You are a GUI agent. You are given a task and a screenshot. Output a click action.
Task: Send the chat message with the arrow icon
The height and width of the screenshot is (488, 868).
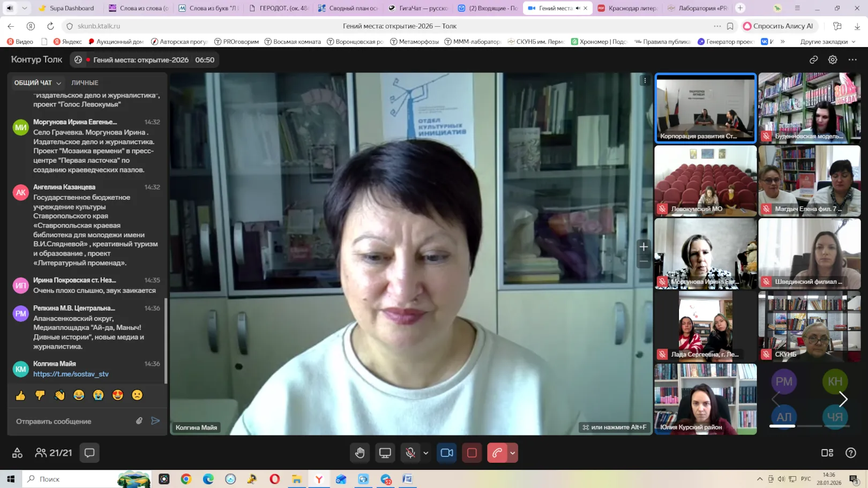click(x=155, y=421)
